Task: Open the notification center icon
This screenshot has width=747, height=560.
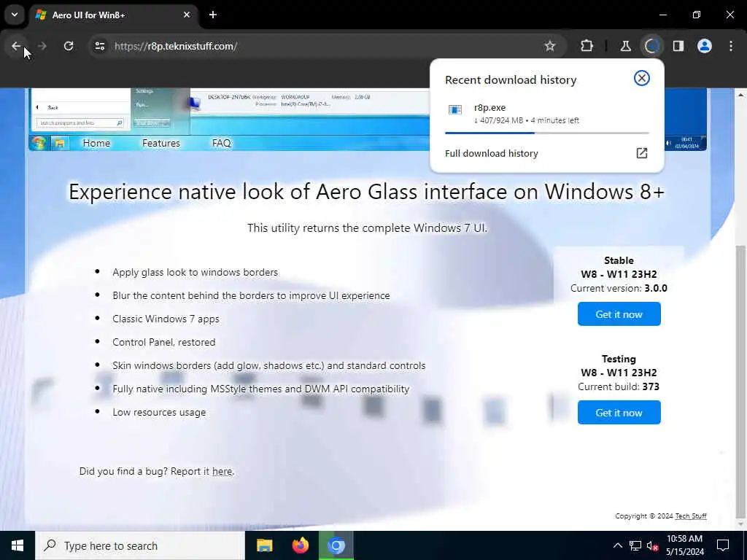Action: pos(723,545)
